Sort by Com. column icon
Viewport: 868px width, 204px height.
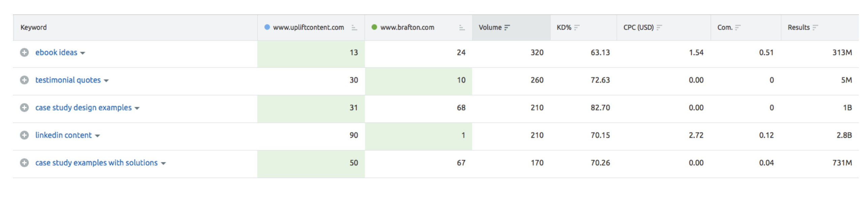click(x=738, y=27)
